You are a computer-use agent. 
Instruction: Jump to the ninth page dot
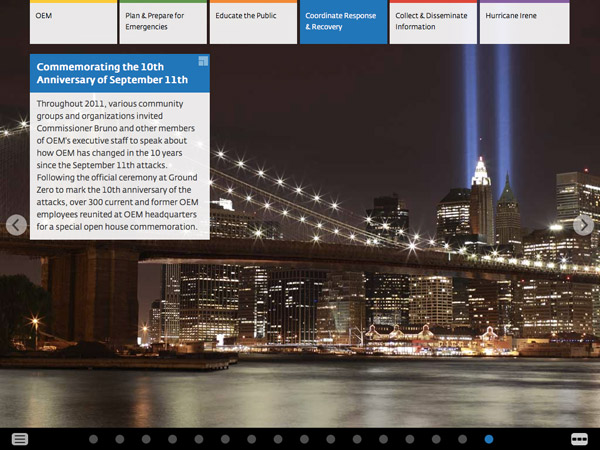click(305, 439)
